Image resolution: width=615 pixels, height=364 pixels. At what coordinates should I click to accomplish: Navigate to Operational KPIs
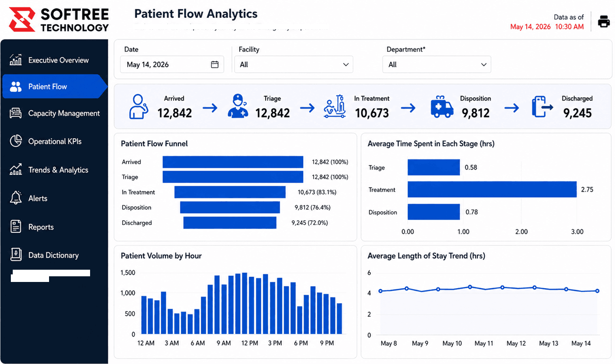point(54,141)
